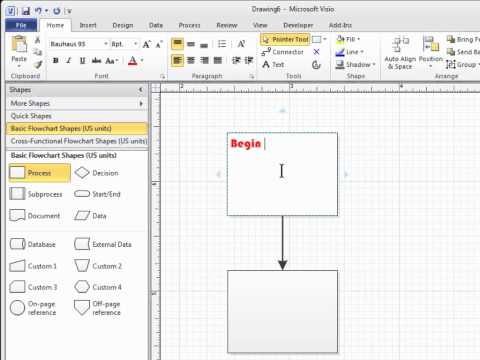This screenshot has height=360, width=480.
Task: Click the red font color A swatch
Action: (x=132, y=61)
